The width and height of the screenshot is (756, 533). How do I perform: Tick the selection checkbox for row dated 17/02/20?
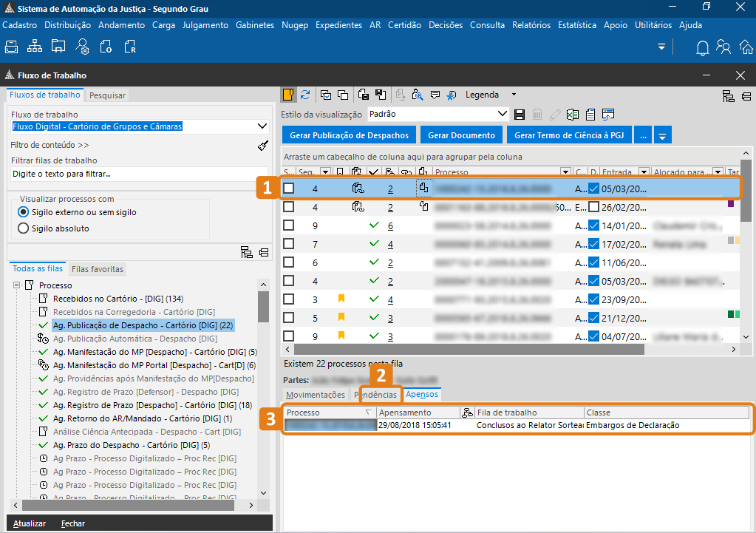289,244
